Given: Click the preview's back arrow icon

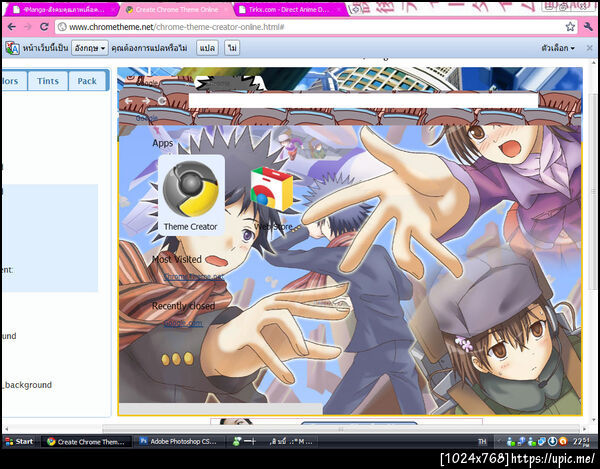Looking at the screenshot, I should click(x=129, y=101).
